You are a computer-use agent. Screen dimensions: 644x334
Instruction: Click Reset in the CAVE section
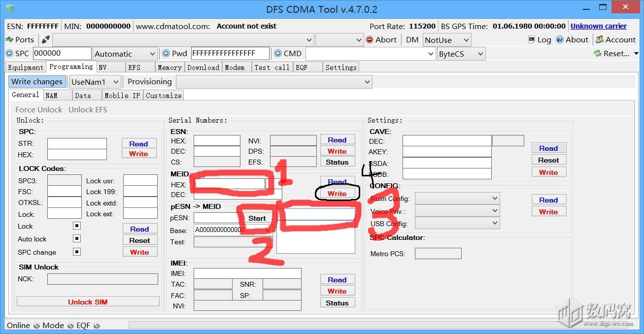coord(549,160)
